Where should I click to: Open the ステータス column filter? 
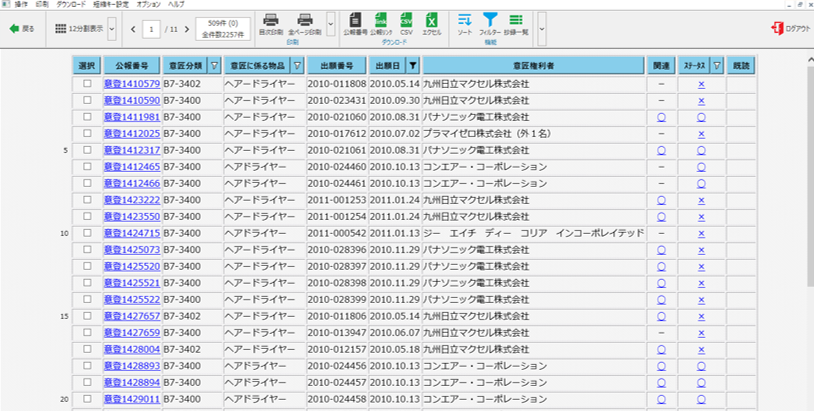(717, 65)
